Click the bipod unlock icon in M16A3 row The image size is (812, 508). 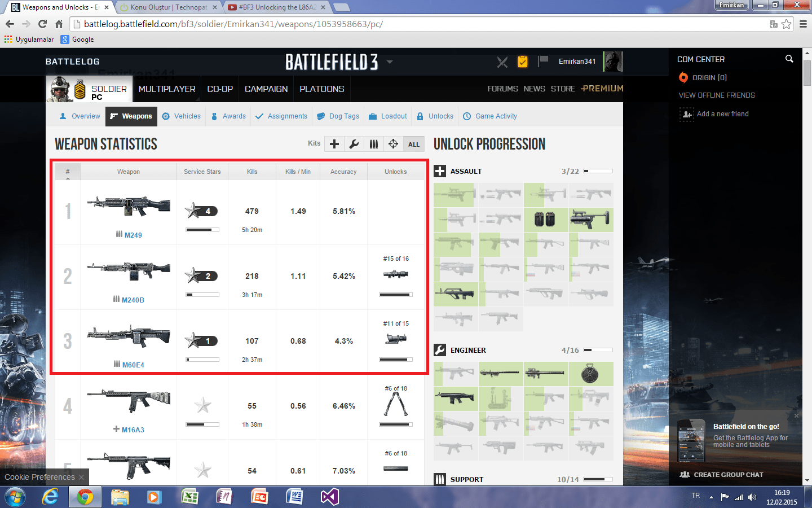(396, 405)
